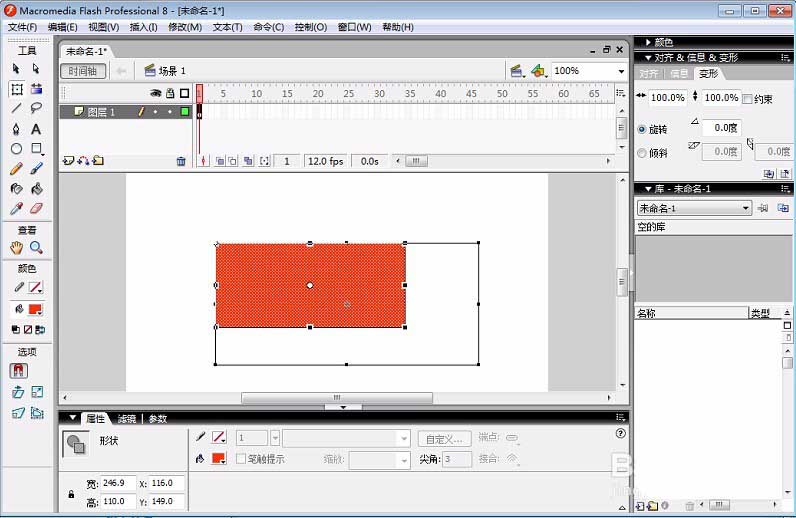
Task: Select the Text tool
Action: [x=36, y=129]
